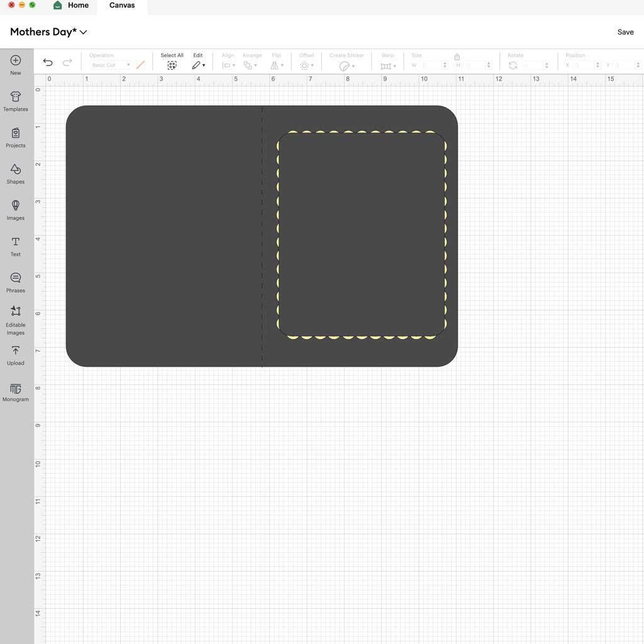The width and height of the screenshot is (644, 644).
Task: Select the Text tool
Action: tap(16, 247)
